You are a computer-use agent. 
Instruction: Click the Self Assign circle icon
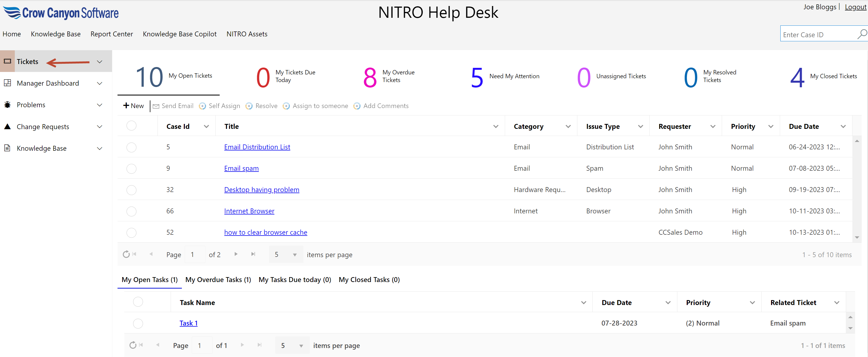click(x=202, y=106)
